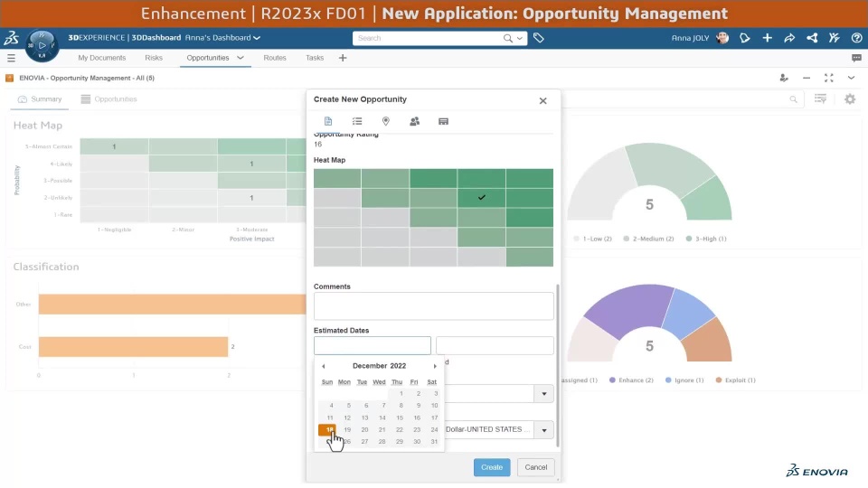Switch to Risks tab
Viewport: 868px width, 488px height.
(x=154, y=58)
